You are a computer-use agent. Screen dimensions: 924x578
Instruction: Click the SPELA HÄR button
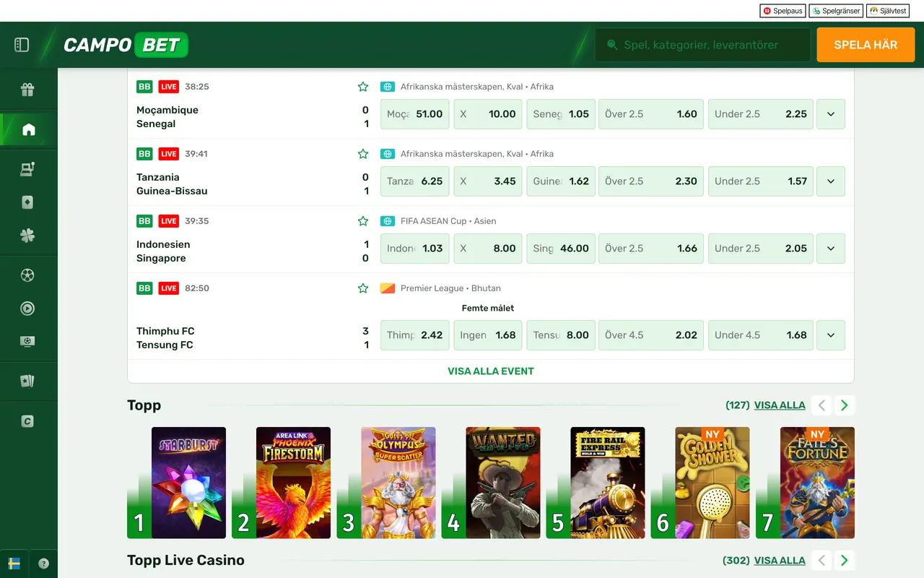coord(866,45)
